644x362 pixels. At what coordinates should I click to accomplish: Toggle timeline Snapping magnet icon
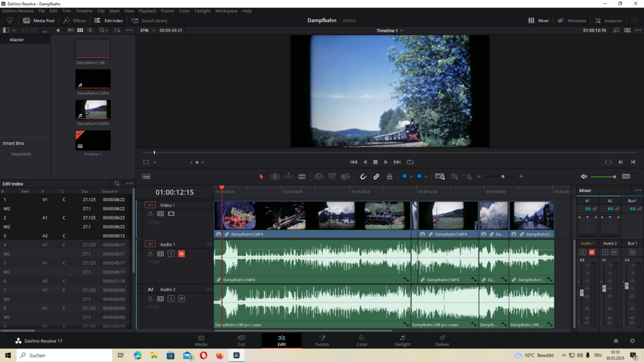pos(363,176)
